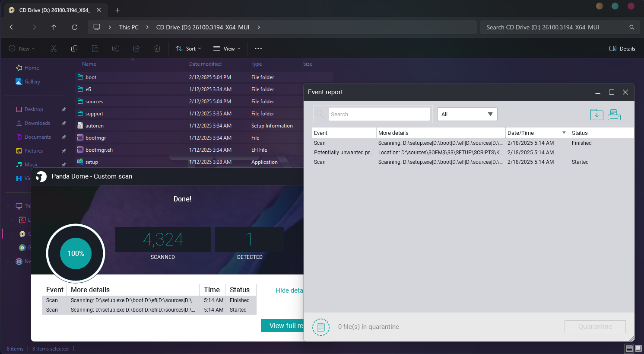
Task: Click the View full report button in Panda Dome
Action: click(x=282, y=325)
